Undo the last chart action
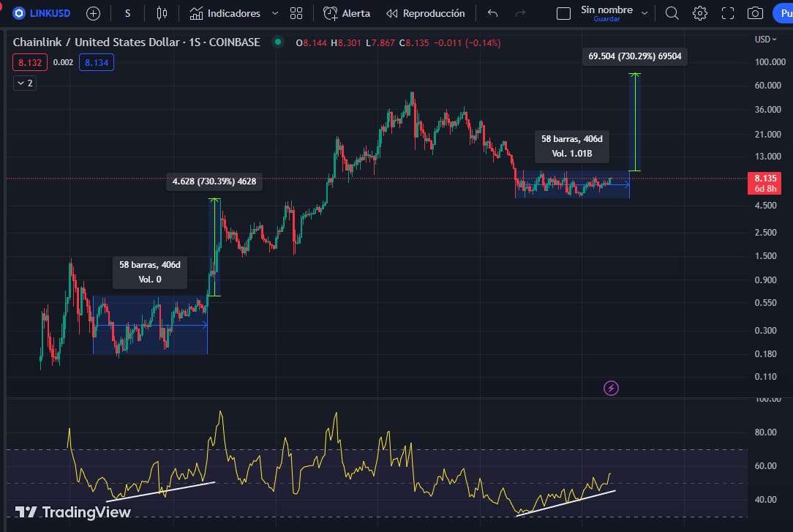Viewport: 793px width, 532px height. (492, 14)
